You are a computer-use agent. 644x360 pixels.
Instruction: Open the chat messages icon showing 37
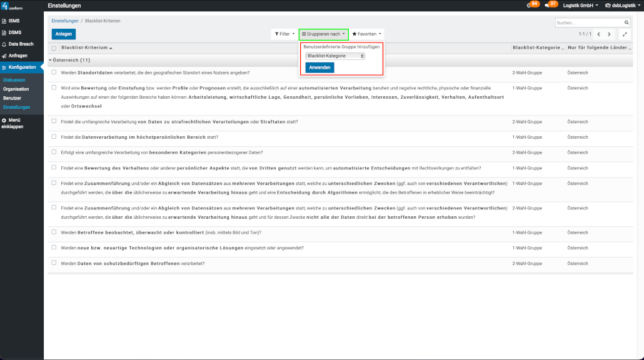tap(550, 5)
